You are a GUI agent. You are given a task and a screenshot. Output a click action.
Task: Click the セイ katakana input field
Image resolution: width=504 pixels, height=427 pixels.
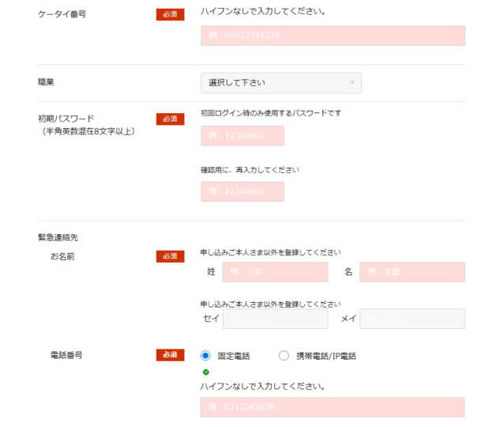point(275,319)
